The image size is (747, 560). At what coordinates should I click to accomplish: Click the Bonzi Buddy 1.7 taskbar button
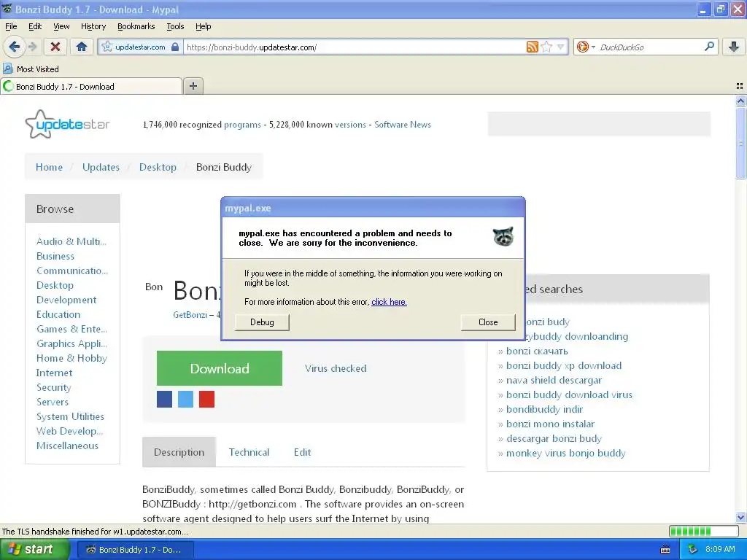pyautogui.click(x=135, y=550)
